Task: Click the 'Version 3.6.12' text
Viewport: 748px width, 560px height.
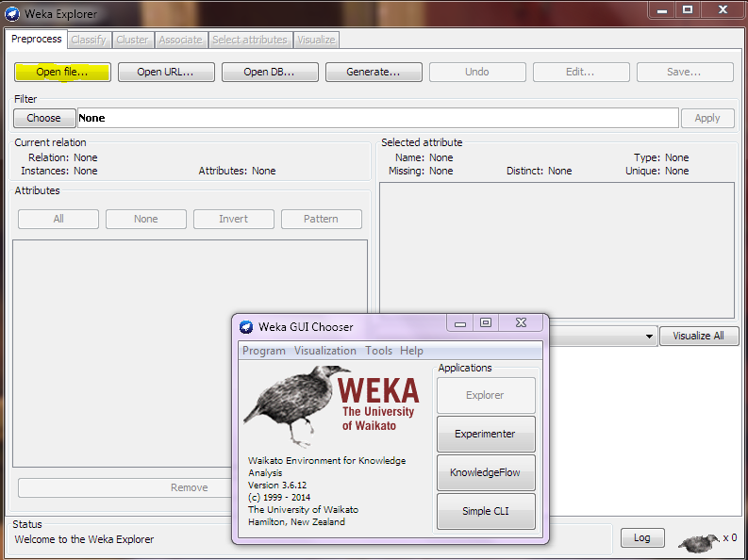Action: point(277,486)
